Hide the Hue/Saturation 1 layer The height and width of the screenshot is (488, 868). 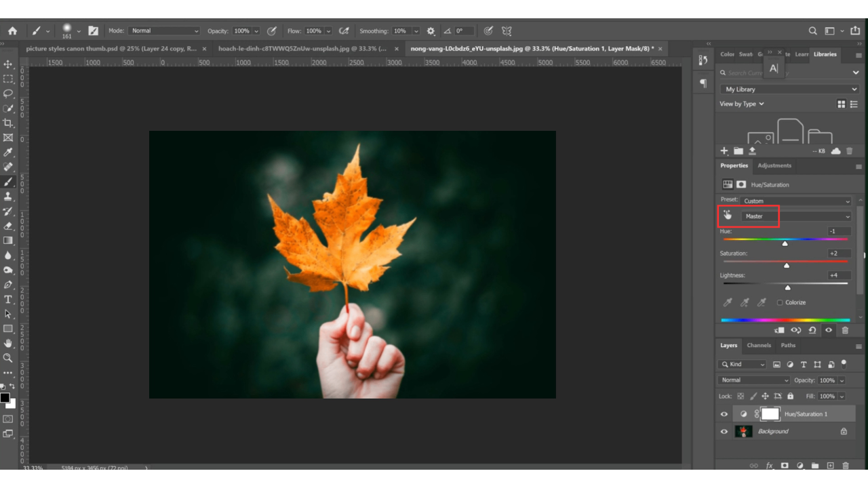tap(724, 414)
